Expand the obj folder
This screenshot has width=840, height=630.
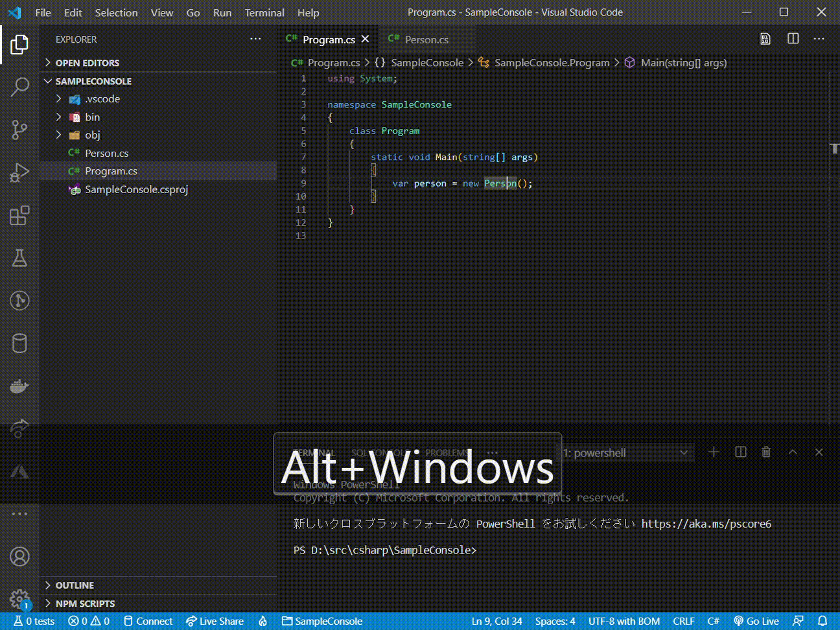(158, 135)
